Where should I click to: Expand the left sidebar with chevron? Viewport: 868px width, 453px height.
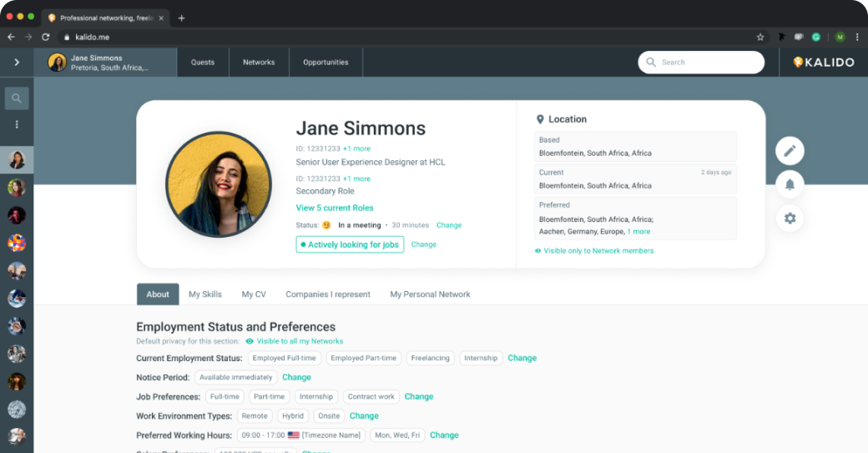[17, 63]
